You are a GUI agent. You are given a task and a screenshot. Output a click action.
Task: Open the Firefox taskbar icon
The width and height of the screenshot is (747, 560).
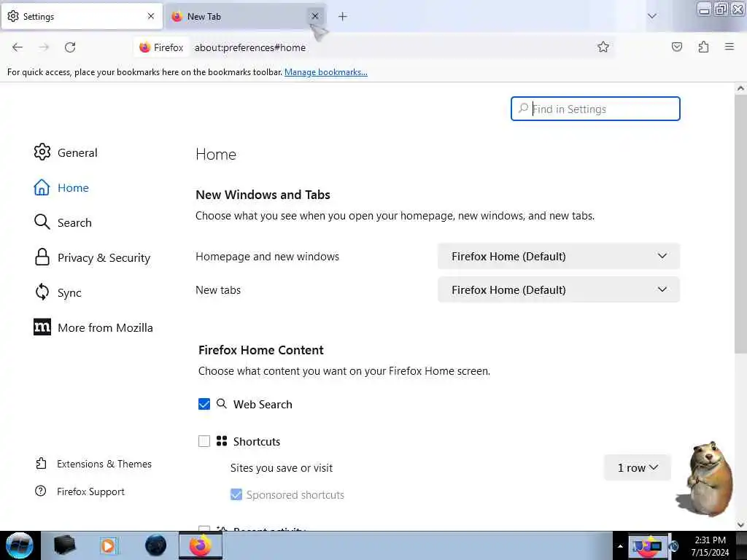[201, 545]
